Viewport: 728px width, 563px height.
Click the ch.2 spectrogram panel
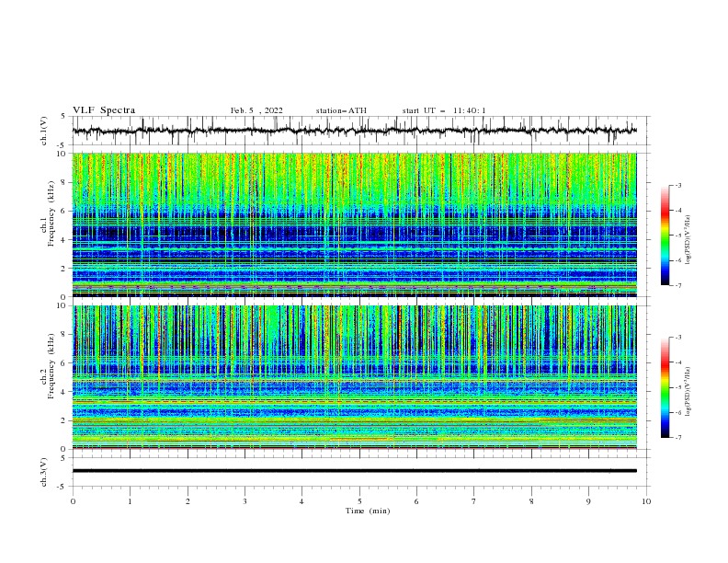[354, 377]
